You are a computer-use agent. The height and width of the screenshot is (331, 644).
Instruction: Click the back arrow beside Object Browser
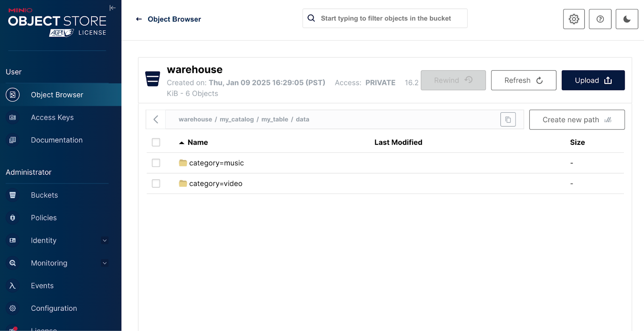pyautogui.click(x=139, y=19)
